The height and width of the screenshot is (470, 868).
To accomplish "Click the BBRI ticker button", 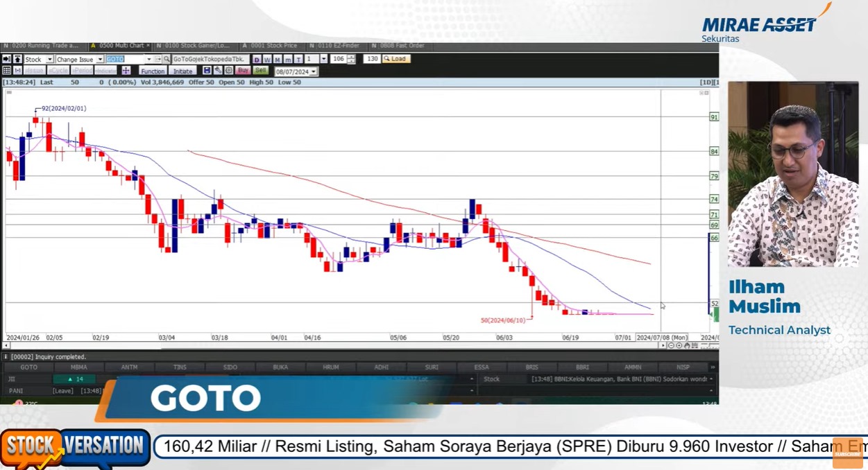I will (x=582, y=367).
